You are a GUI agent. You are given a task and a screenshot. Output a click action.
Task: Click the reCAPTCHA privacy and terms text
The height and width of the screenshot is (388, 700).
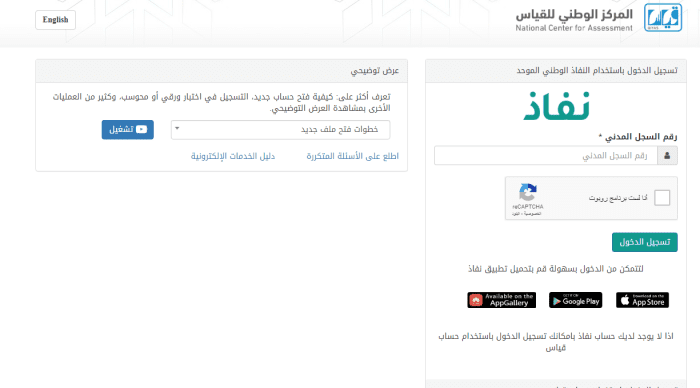point(527,214)
